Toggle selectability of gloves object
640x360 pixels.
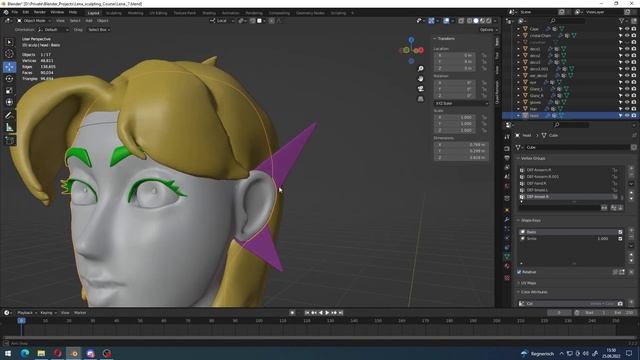click(x=620, y=102)
